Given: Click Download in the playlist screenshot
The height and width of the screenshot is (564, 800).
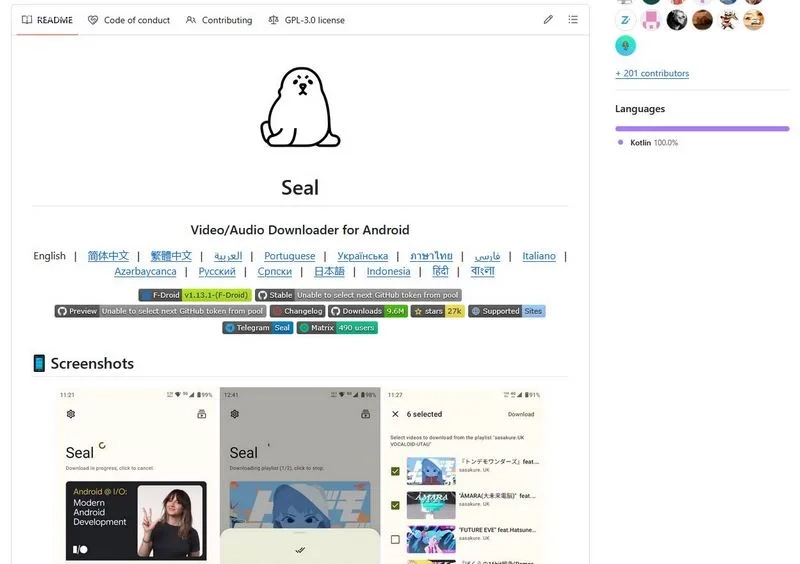Looking at the screenshot, I should (x=521, y=414).
